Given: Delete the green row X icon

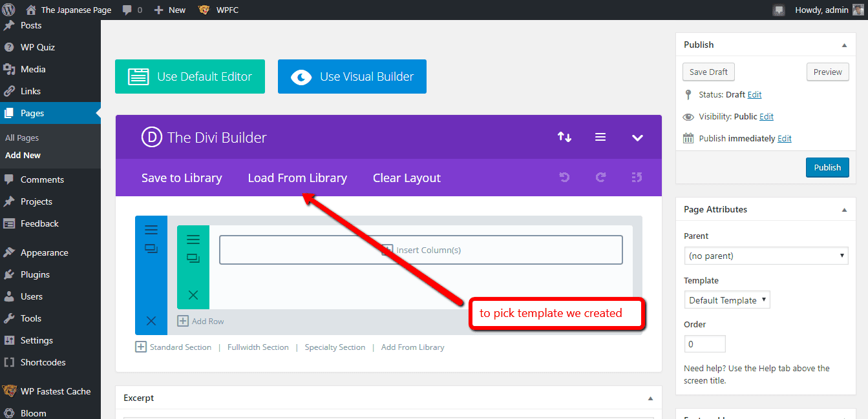Looking at the screenshot, I should click(193, 295).
